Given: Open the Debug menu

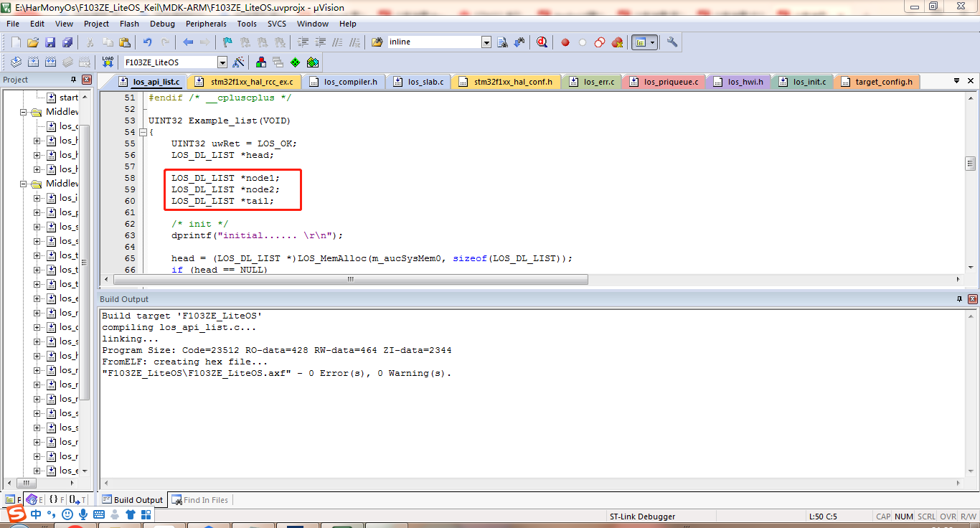Looking at the screenshot, I should click(162, 24).
